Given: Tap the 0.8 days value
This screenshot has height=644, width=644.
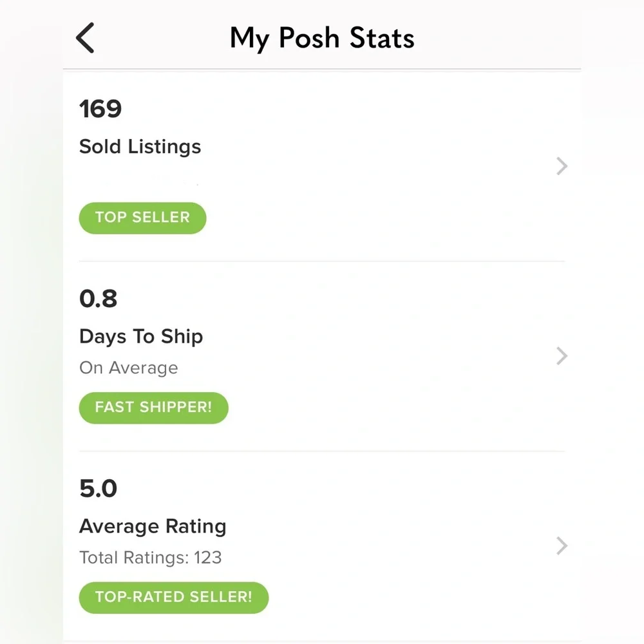Looking at the screenshot, I should pyautogui.click(x=99, y=299).
